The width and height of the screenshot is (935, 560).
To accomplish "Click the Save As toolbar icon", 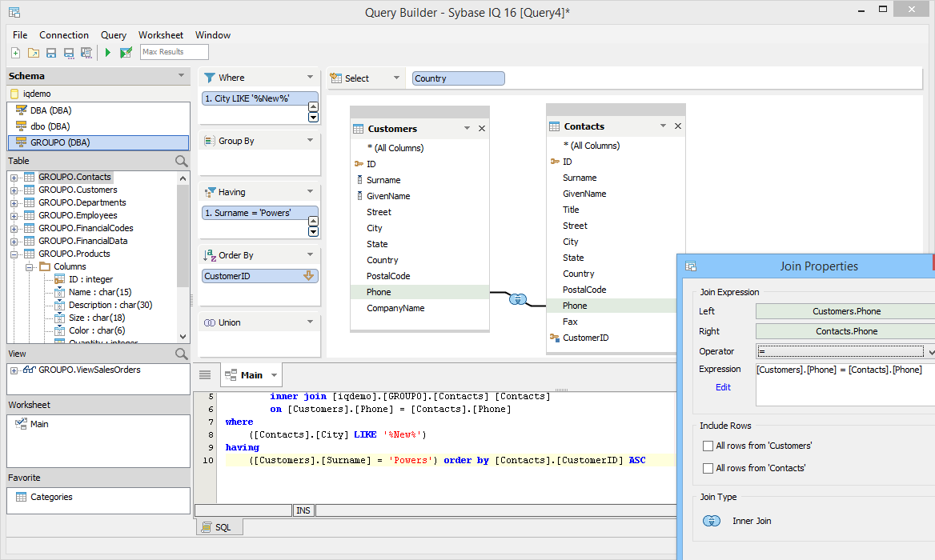I will [69, 53].
